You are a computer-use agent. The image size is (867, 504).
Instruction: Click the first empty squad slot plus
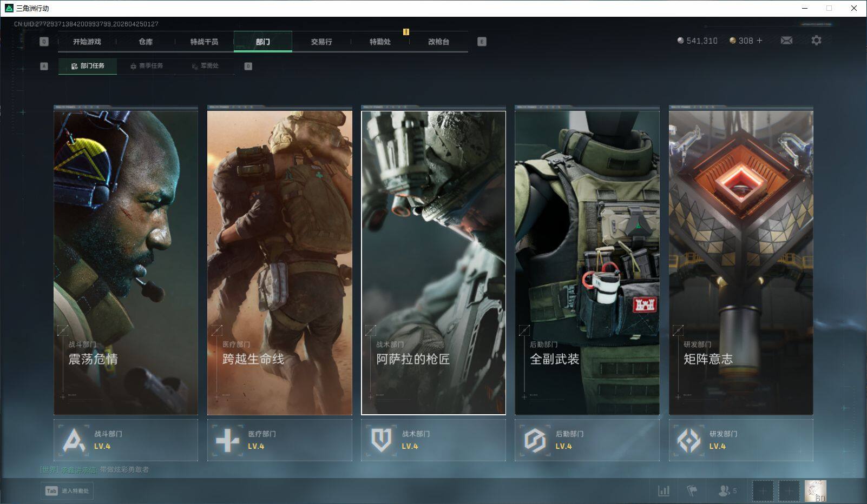point(763,491)
